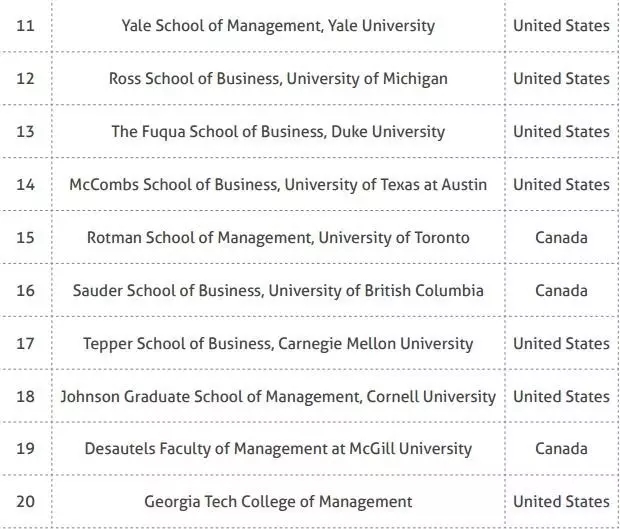Image resolution: width=620 pixels, height=529 pixels.
Task: Select Johnson Graduate School of Management text
Action: (278, 397)
